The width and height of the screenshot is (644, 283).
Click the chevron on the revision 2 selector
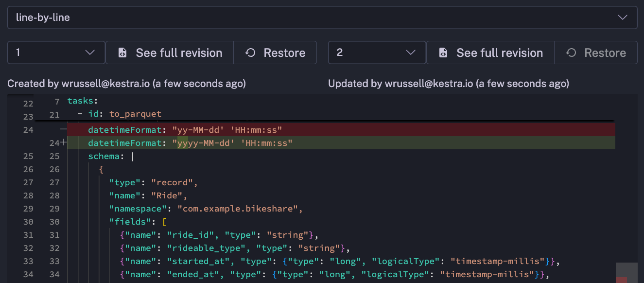coord(411,53)
